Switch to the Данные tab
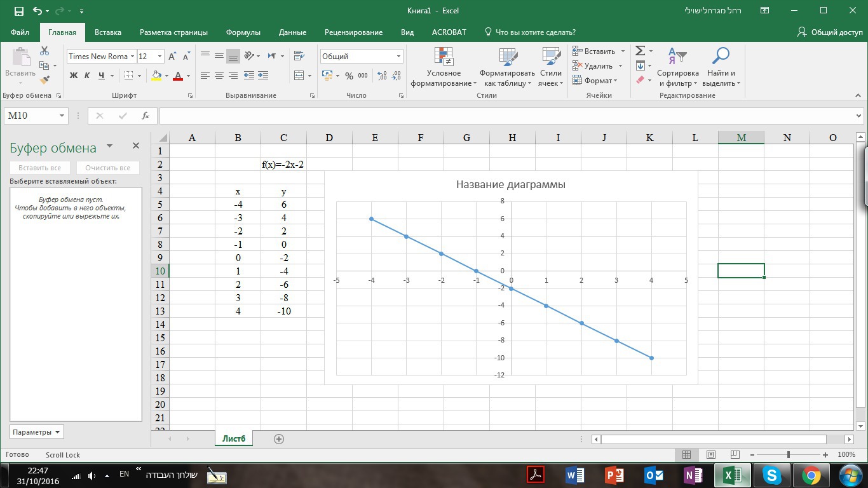Image resolution: width=868 pixels, height=488 pixels. pos(292,32)
